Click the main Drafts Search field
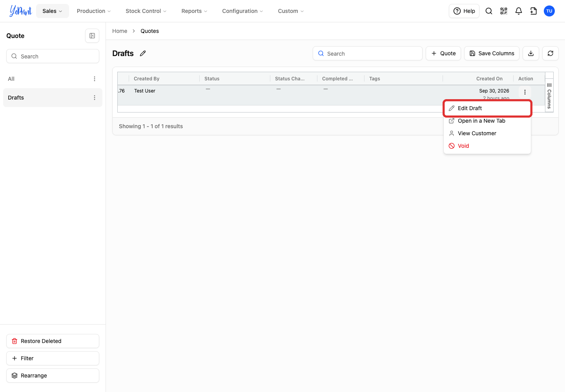The width and height of the screenshot is (565, 392). (368, 53)
